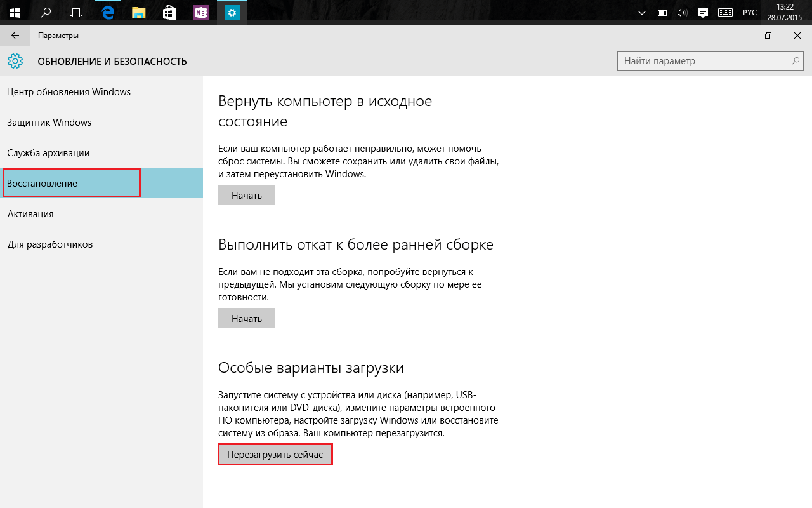This screenshot has height=508, width=812.
Task: Open the touch keyboard icon
Action: coord(725,12)
